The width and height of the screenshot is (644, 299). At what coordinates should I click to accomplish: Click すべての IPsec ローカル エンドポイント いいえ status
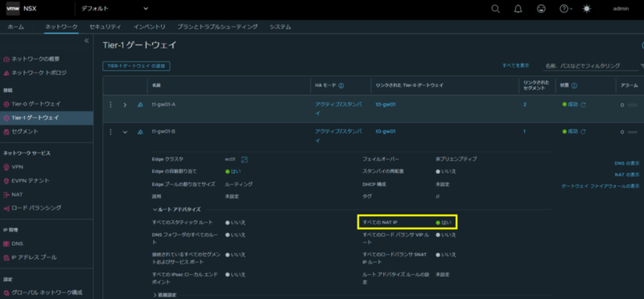[235, 274]
